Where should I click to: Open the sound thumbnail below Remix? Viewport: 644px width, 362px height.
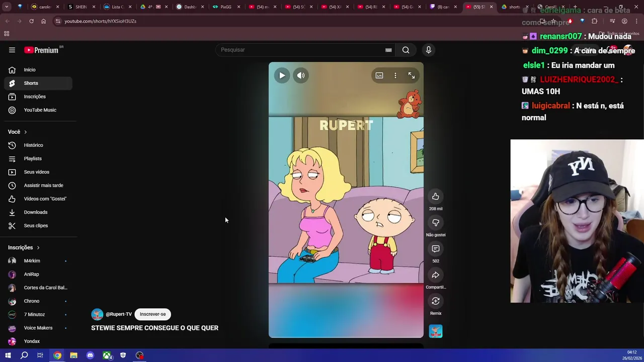(436, 331)
